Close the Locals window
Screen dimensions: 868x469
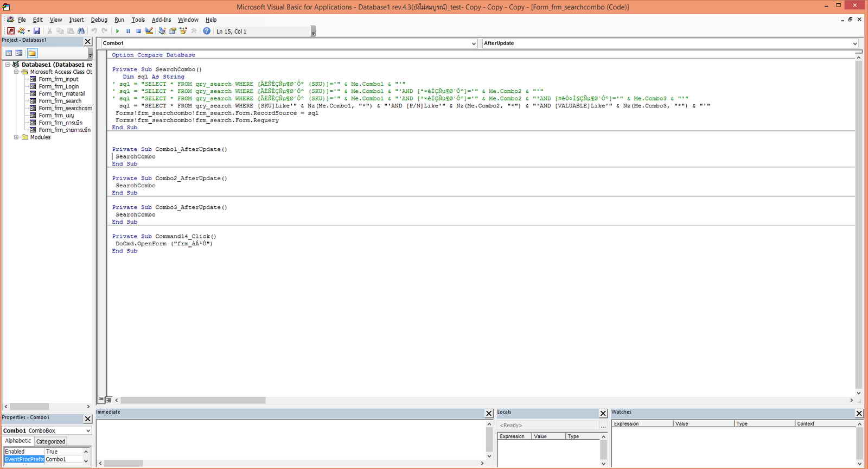(x=603, y=413)
